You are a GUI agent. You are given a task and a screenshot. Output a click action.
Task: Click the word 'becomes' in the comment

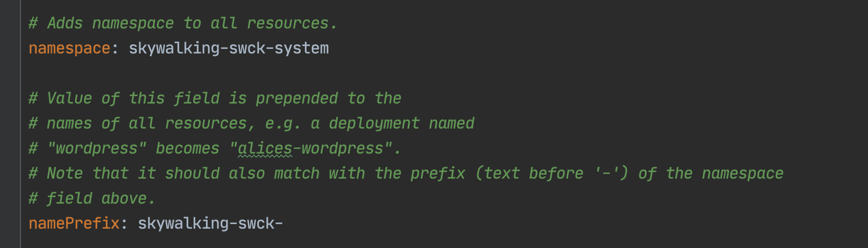pos(188,148)
